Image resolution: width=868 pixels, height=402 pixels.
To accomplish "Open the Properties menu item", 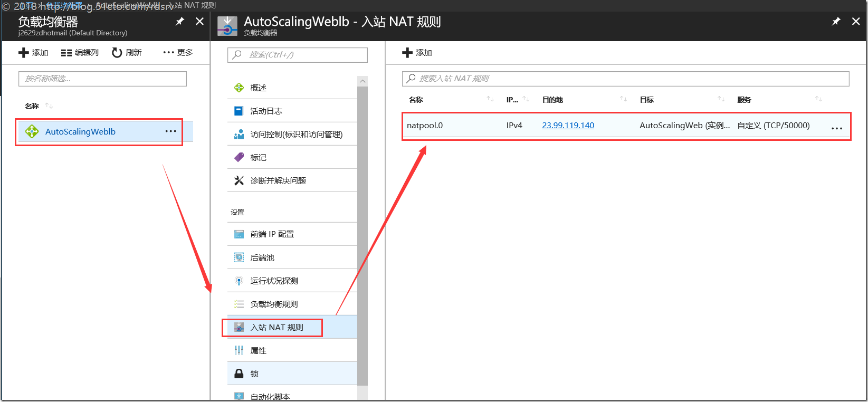I will point(292,350).
